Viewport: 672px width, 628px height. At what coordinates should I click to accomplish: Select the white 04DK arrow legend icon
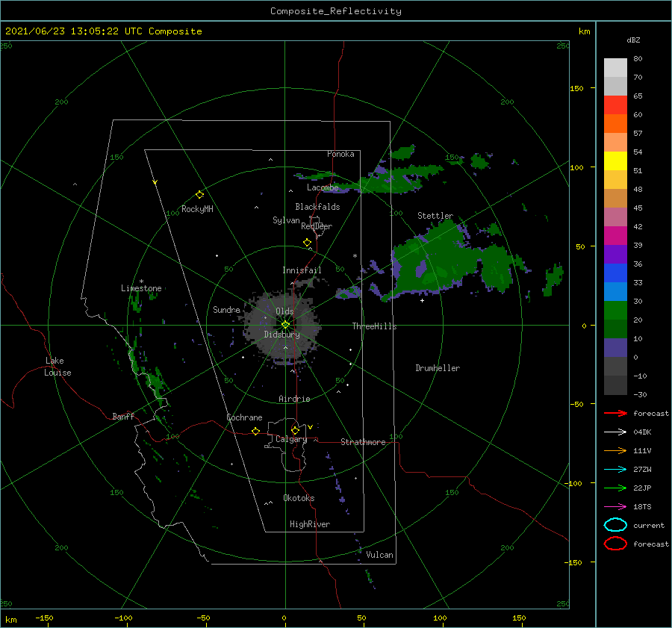(x=615, y=432)
